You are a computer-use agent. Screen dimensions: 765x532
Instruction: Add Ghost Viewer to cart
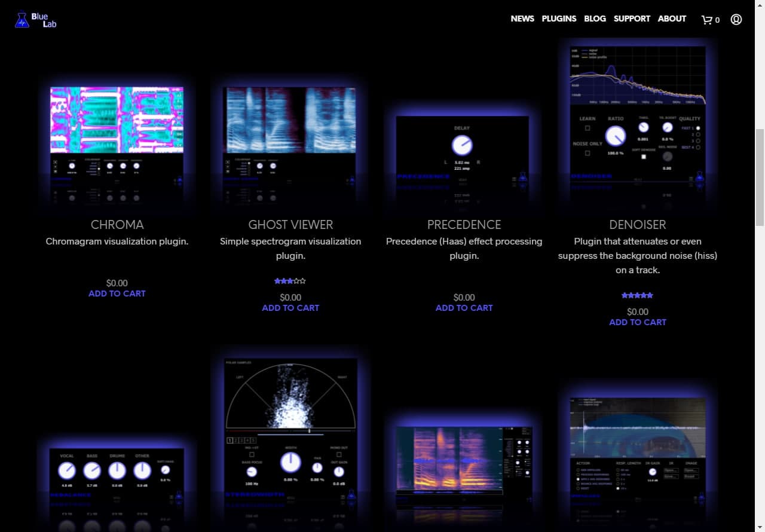point(290,308)
